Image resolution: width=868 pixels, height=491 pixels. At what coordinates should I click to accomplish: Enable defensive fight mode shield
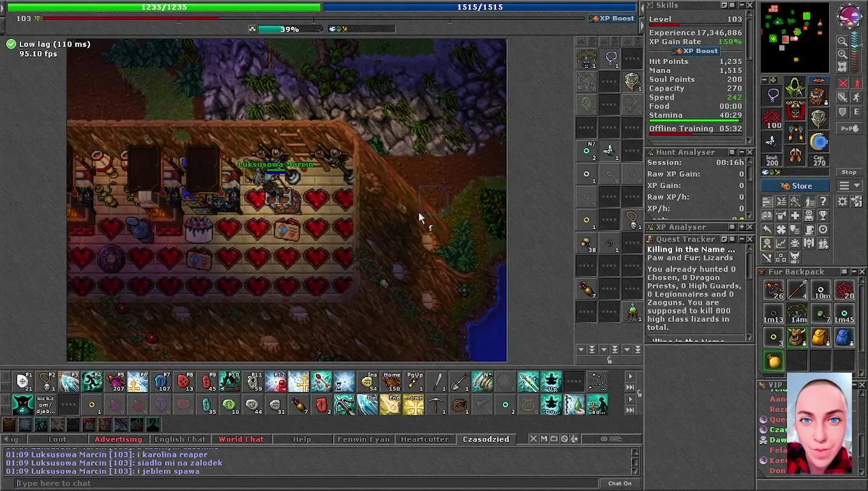843,111
